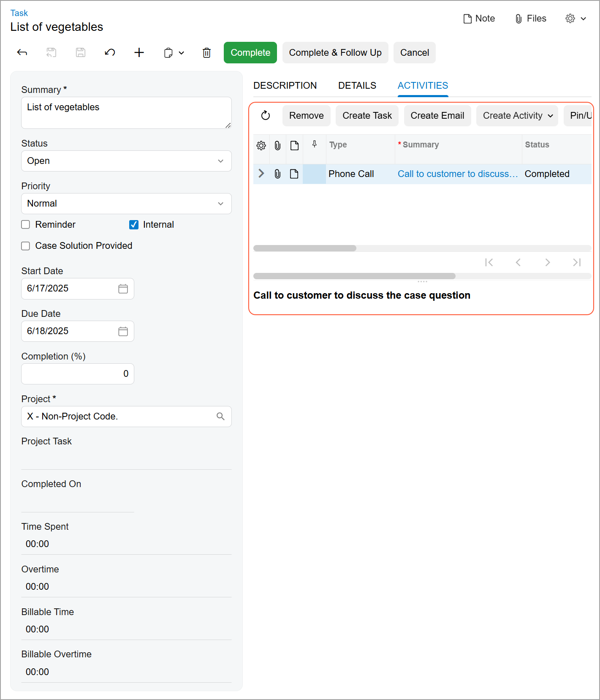Click the trash icon to delete task
The width and height of the screenshot is (600, 700).
tap(206, 53)
